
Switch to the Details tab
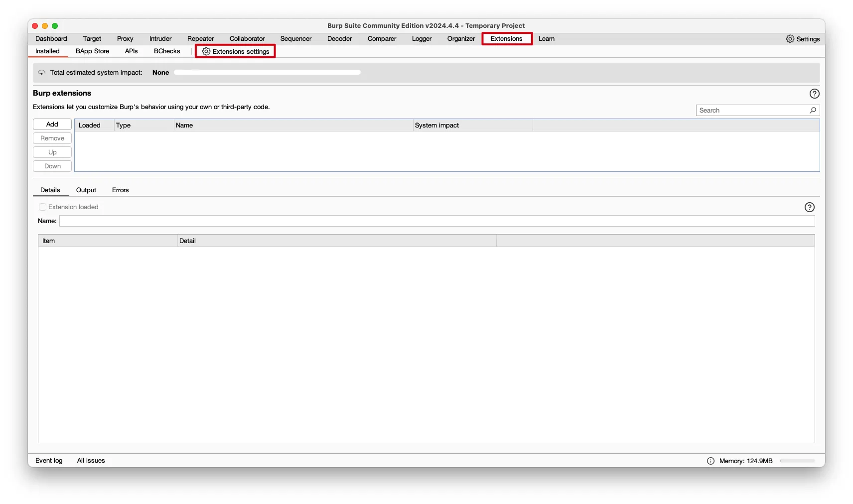coord(50,190)
